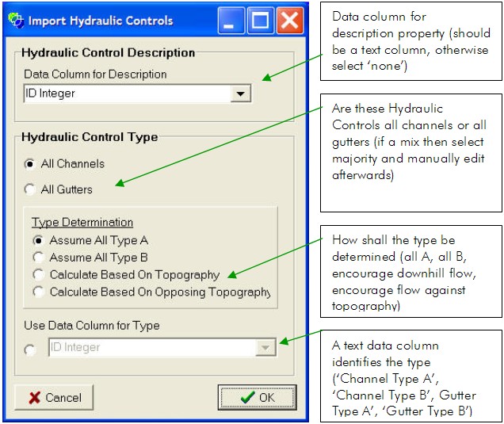
Task: Click the Type Determination underlined label
Action: point(82,223)
